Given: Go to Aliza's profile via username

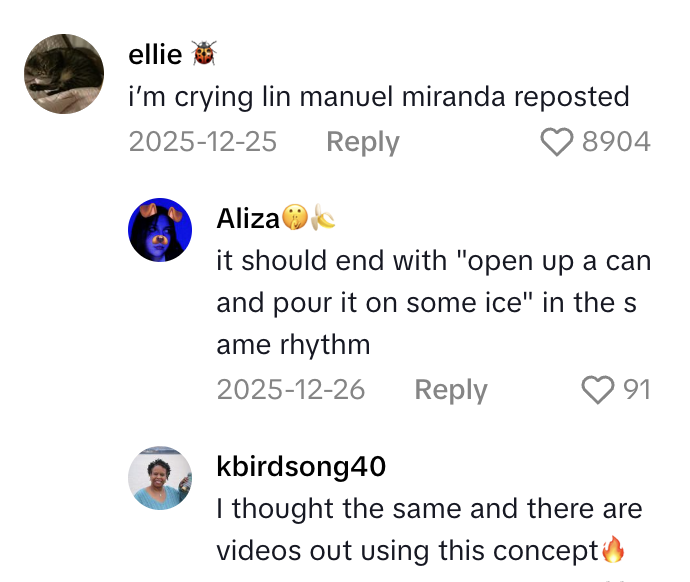Looking at the screenshot, I should click(247, 218).
